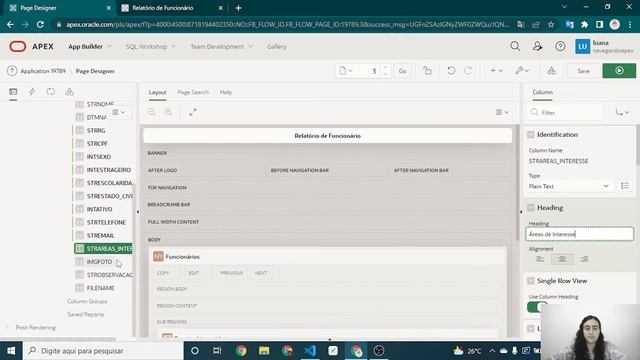640x360 pixels.
Task: Open the Processing tab icon
Action: point(51,91)
